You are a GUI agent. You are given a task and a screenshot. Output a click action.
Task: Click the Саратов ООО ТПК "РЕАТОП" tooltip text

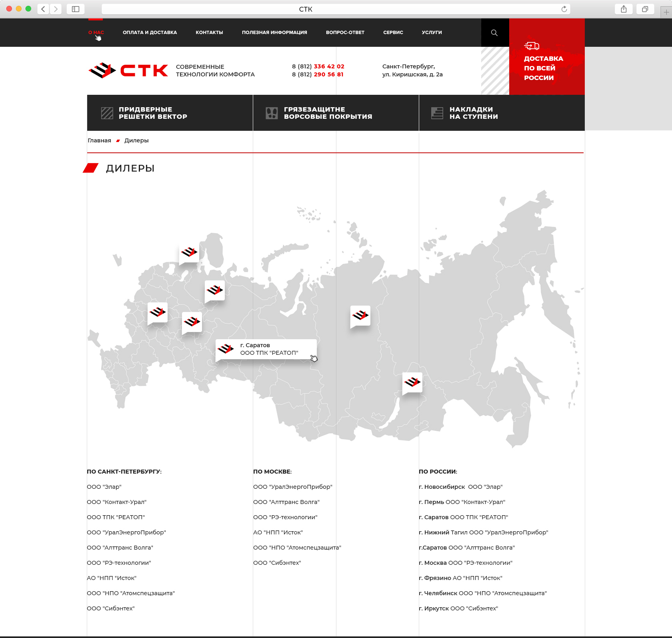[x=269, y=349]
